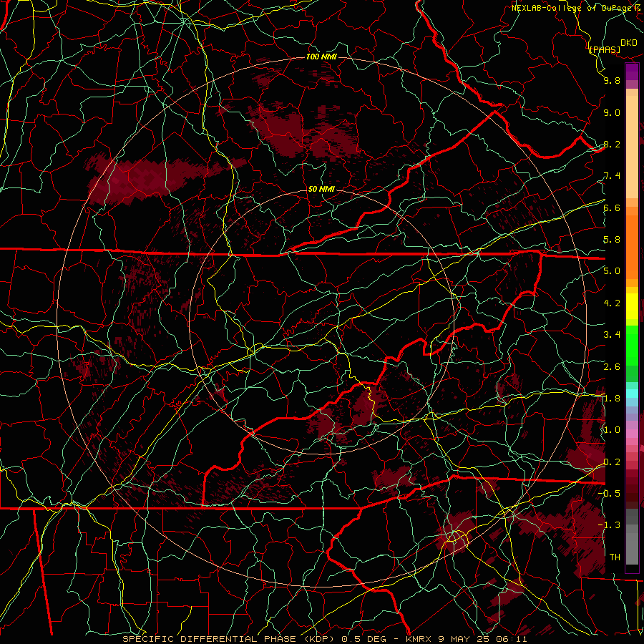Select the 1.8 value on color scale
Screen dimensions: 644x644
(612, 399)
